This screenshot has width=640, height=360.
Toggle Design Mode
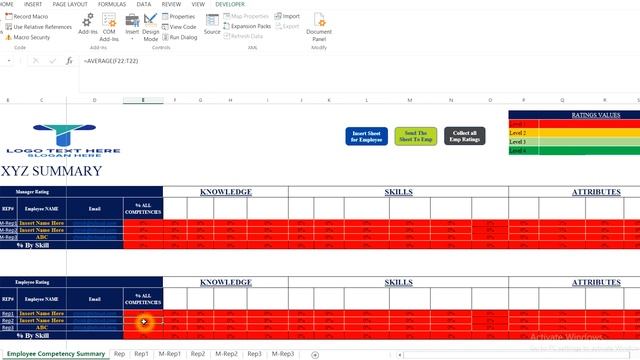151,27
